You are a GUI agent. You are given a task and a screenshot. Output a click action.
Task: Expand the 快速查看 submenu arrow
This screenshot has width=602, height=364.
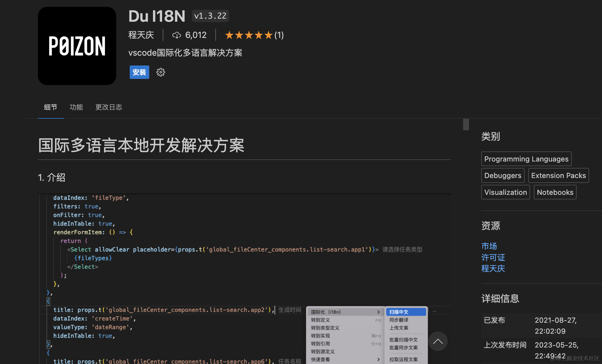378,359
